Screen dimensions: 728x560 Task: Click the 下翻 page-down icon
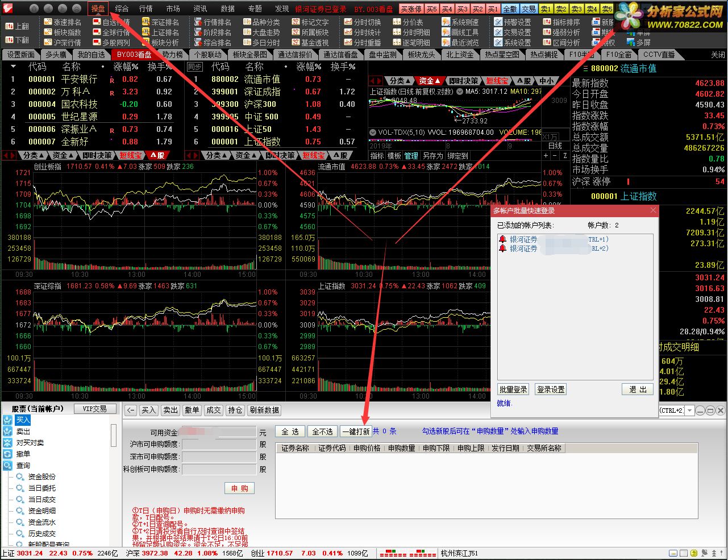(17, 40)
